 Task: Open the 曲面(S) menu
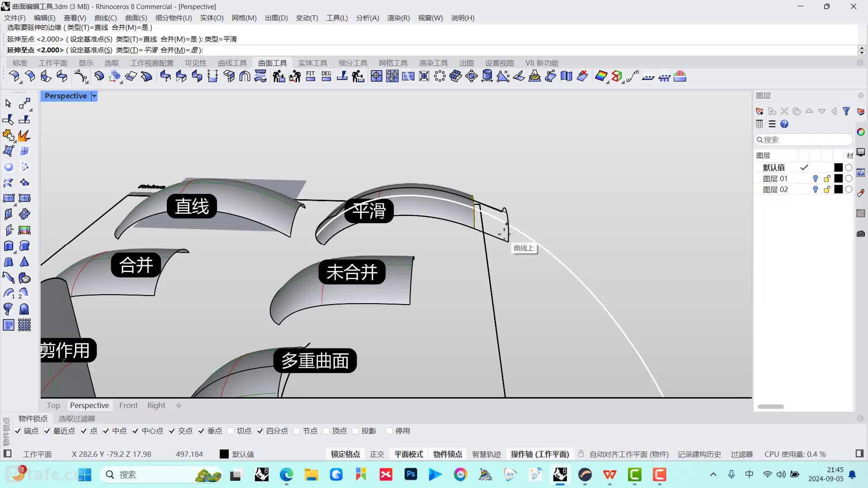coord(136,18)
